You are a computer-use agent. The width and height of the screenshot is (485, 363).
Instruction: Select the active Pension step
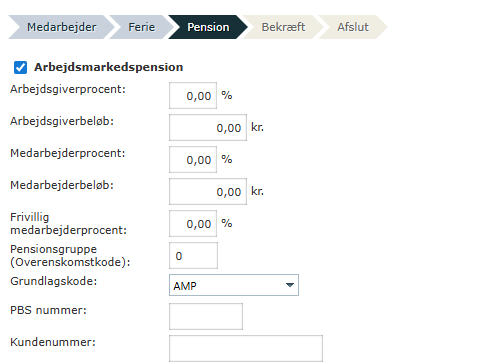tap(208, 27)
